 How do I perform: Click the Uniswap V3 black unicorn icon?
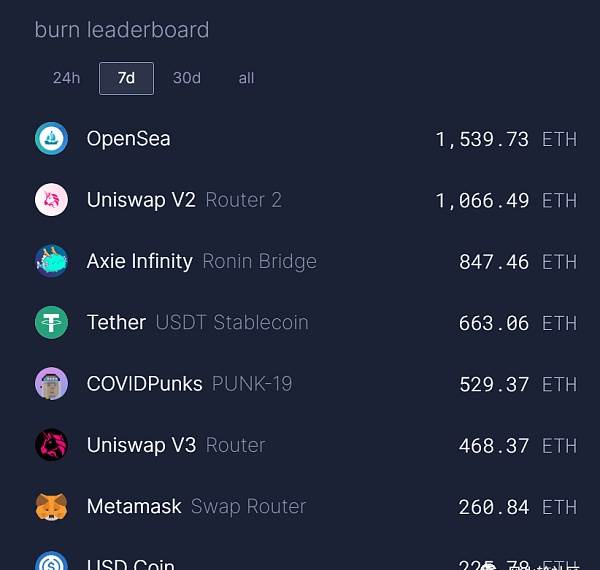pos(51,445)
